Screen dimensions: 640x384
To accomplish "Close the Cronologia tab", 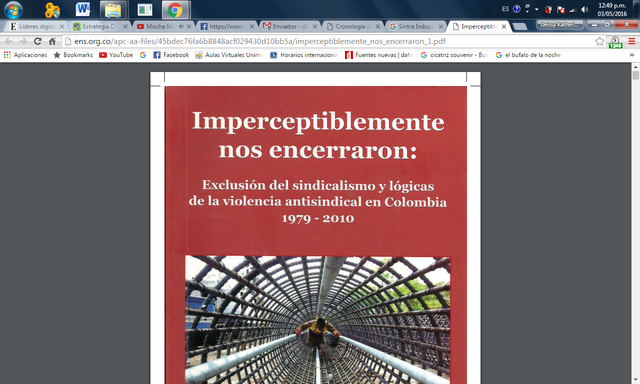I will pos(378,26).
